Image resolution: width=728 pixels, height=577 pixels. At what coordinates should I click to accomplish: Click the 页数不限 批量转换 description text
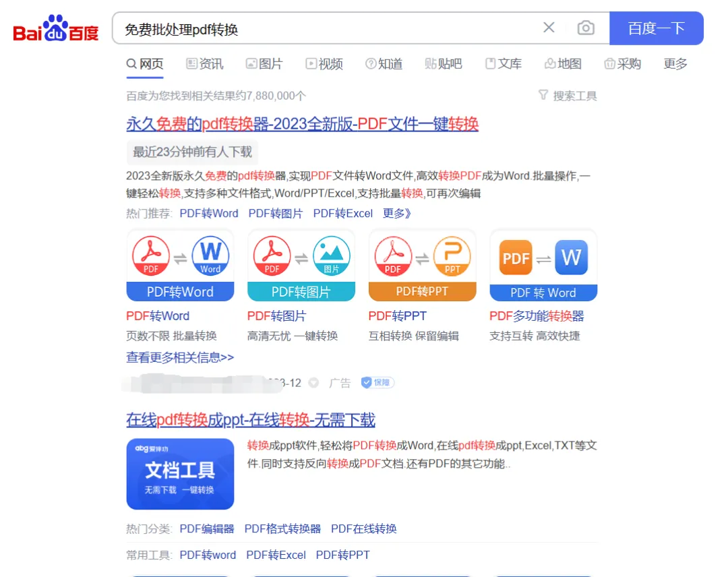171,336
